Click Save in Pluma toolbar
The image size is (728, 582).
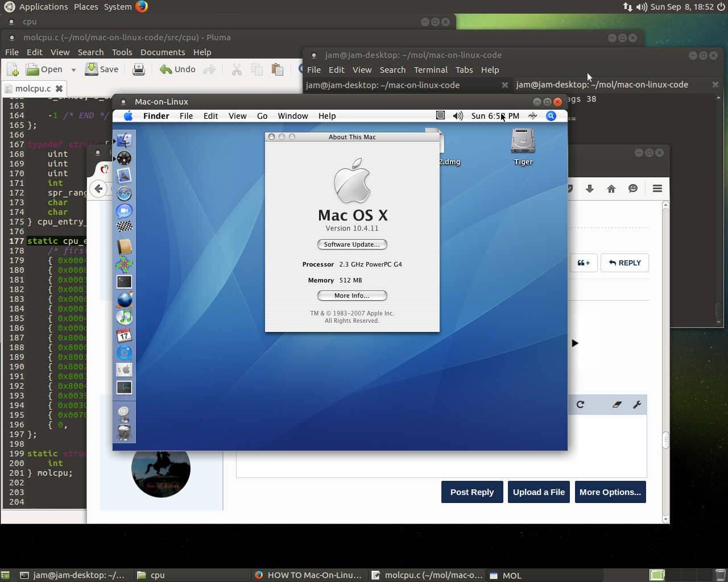(x=102, y=69)
